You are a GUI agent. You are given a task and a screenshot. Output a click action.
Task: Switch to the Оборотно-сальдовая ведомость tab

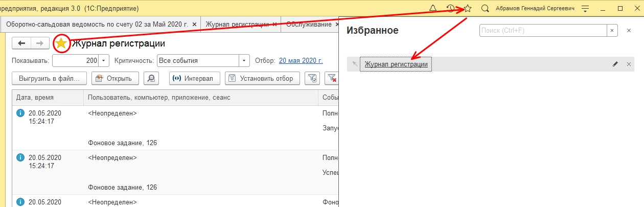click(97, 24)
